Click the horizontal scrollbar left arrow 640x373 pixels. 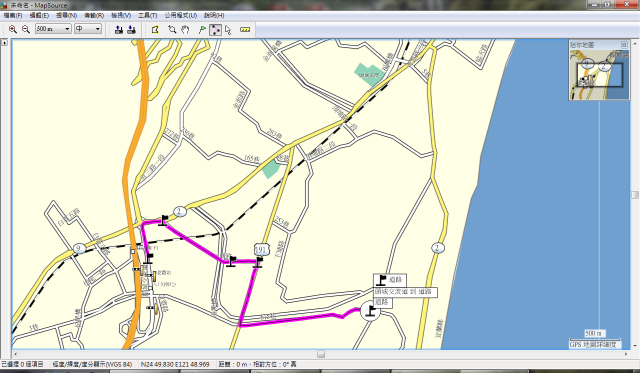(x=16, y=354)
